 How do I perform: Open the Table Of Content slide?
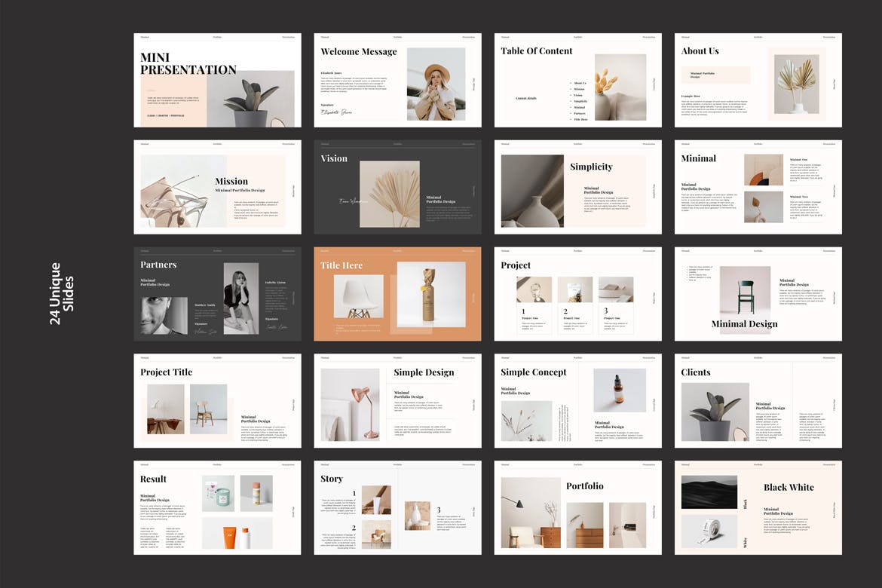pyautogui.click(x=577, y=80)
